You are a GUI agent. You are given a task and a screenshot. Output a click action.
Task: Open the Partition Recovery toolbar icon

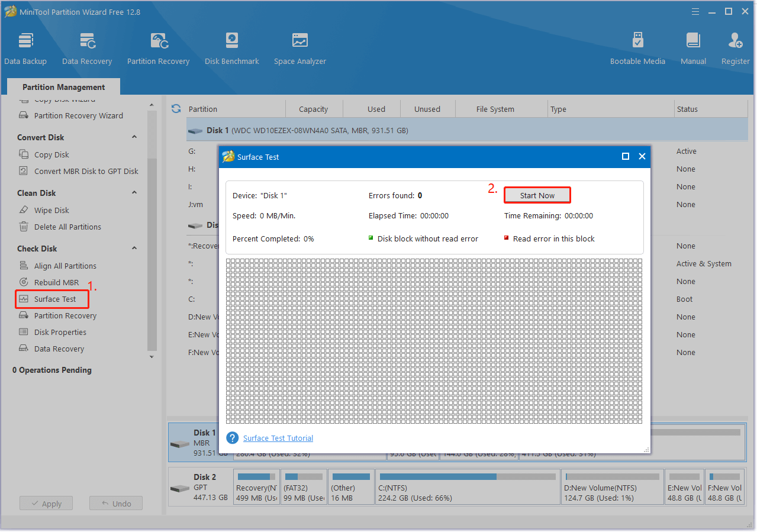[158, 47]
